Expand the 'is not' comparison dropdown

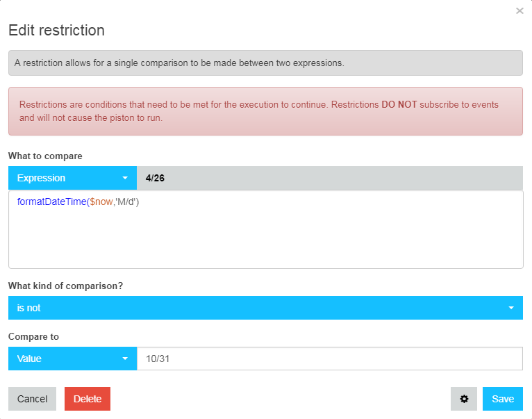pos(266,308)
